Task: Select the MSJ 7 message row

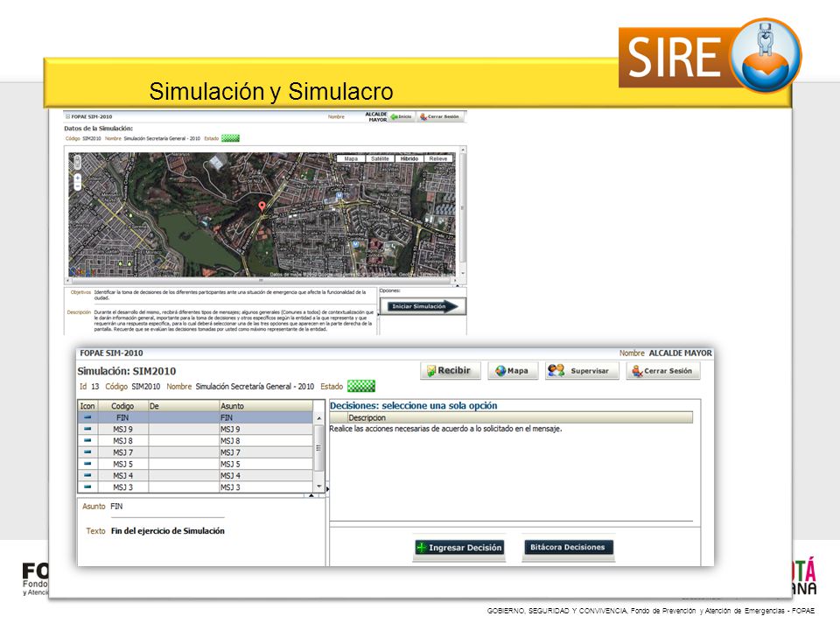Action: pyautogui.click(x=196, y=452)
